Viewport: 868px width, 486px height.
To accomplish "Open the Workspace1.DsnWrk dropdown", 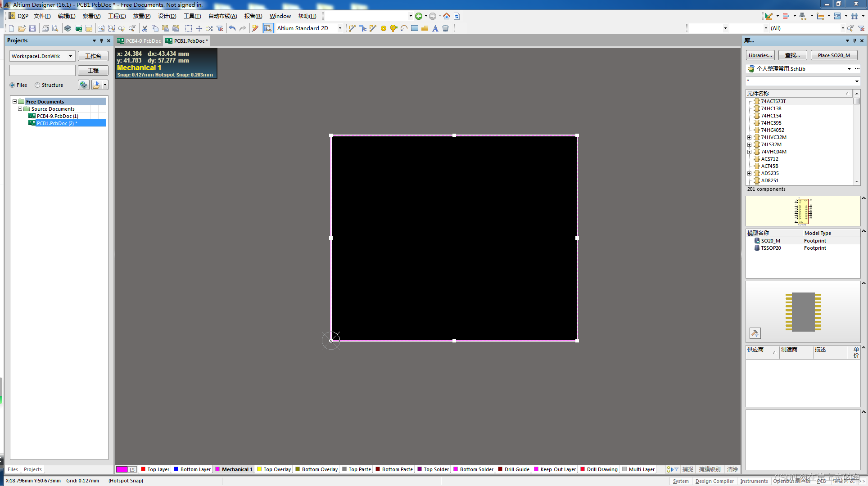I will pyautogui.click(x=70, y=56).
